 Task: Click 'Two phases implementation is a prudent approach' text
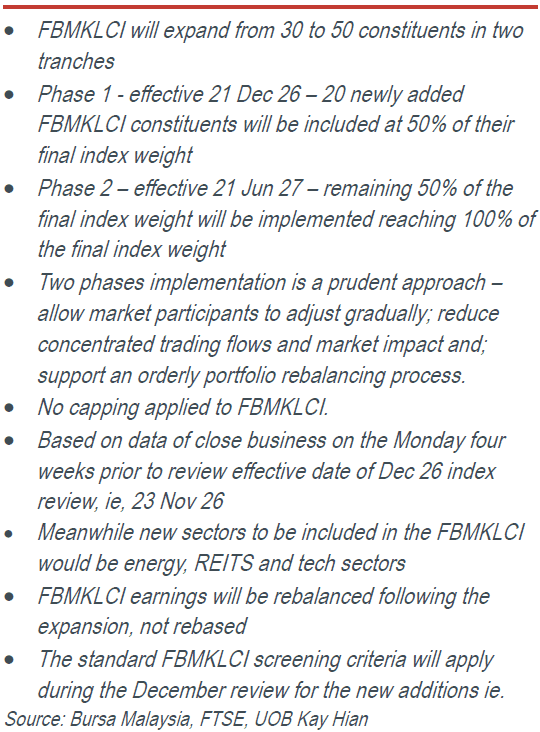[x=262, y=283]
